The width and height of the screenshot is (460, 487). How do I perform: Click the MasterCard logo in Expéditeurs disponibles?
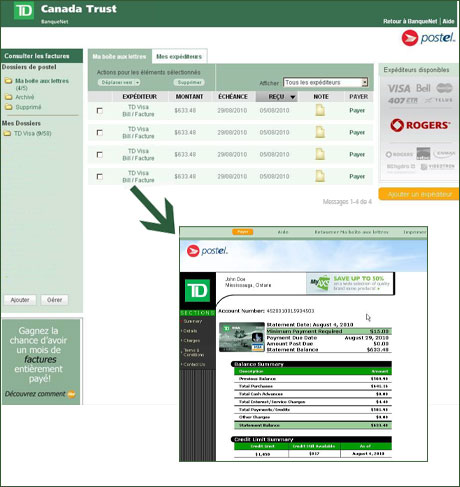pos(444,88)
